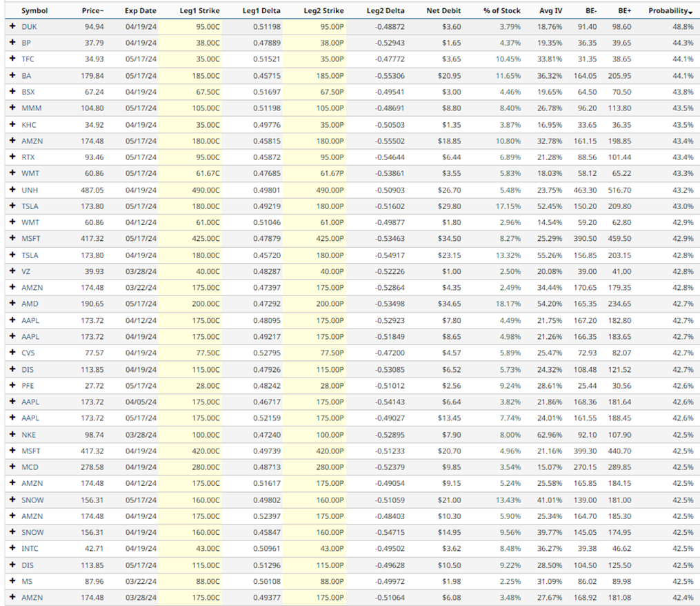Viewport: 700px width, 606px height.
Task: Select the 48.8% probability value for DUK
Action: [683, 27]
